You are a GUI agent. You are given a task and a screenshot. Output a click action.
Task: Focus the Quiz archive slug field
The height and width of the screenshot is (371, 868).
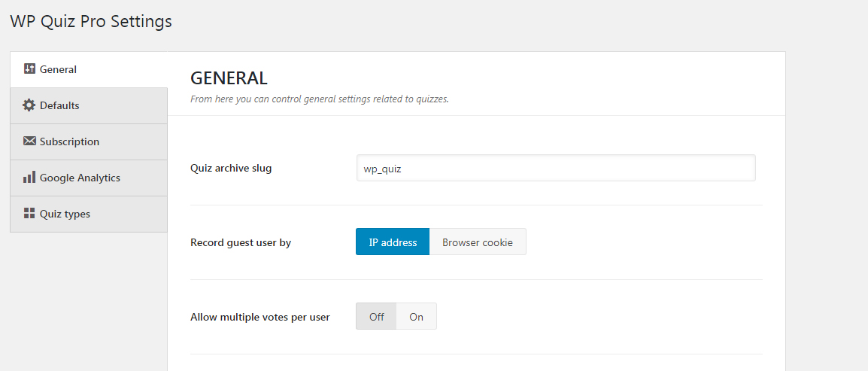tap(556, 168)
